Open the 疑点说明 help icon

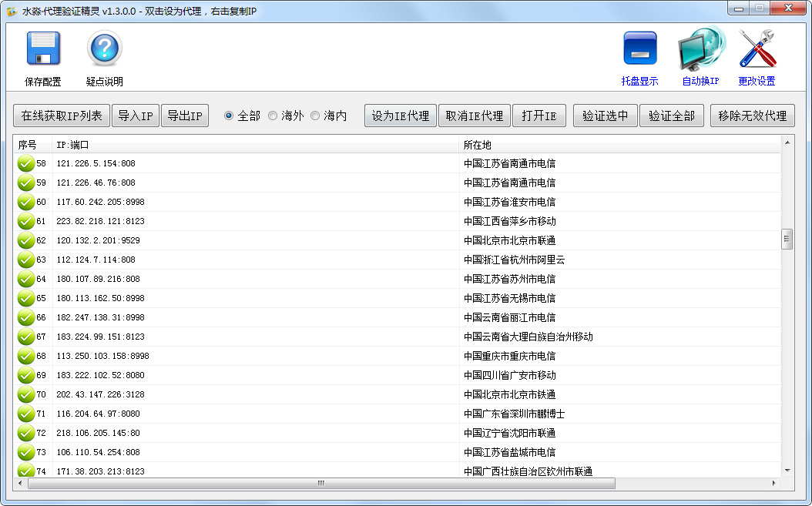[104, 49]
